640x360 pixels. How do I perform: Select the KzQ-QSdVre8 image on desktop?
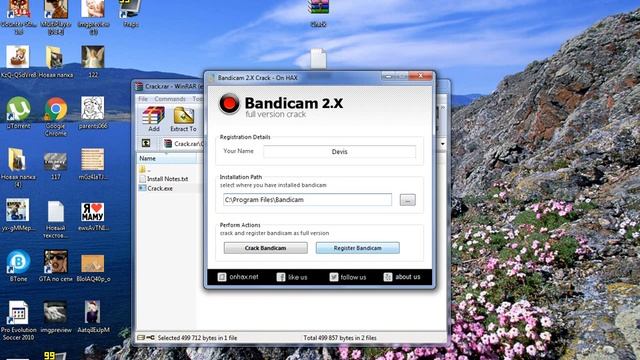click(18, 62)
